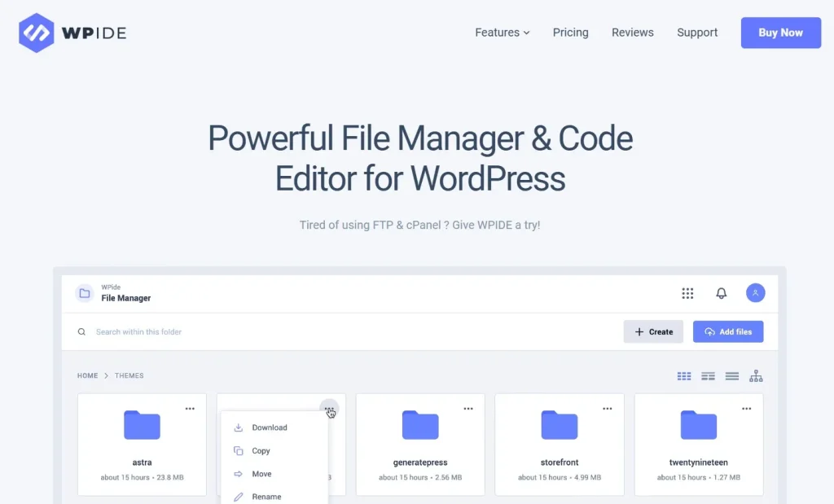Open the user avatar menu

coord(755,293)
